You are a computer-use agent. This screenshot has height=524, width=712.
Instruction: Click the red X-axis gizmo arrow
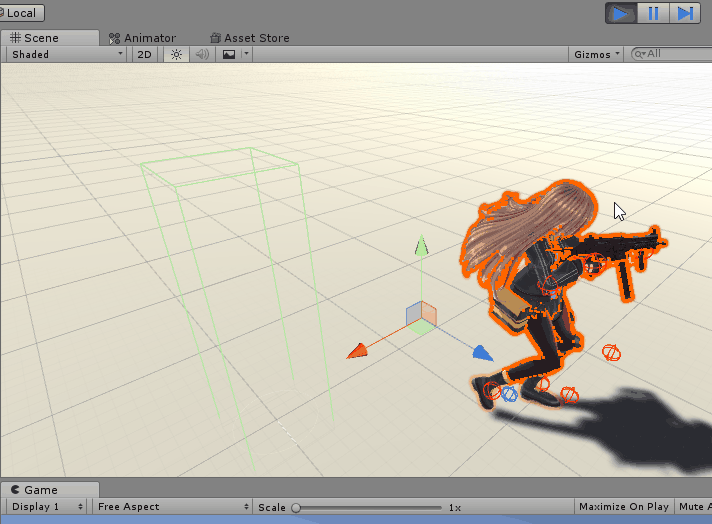[x=356, y=351]
